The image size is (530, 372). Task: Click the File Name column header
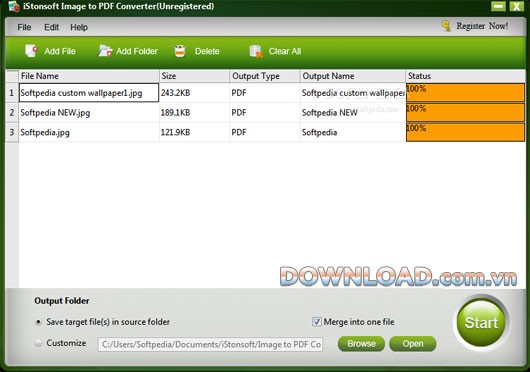click(x=89, y=76)
